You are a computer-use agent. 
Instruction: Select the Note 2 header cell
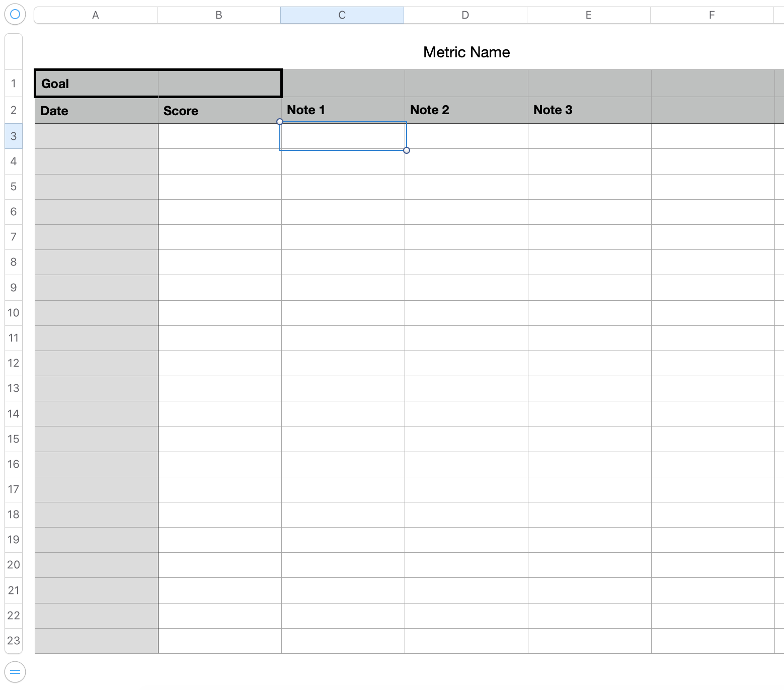[x=466, y=110]
